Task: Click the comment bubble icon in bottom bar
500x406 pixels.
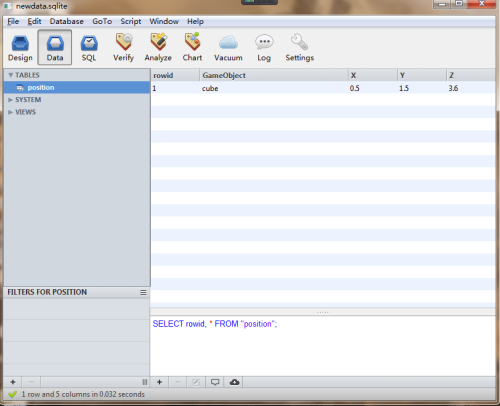Action: [x=215, y=382]
